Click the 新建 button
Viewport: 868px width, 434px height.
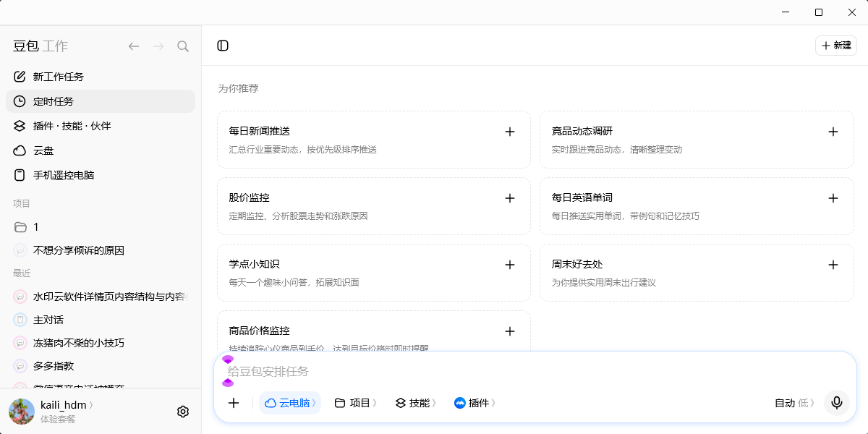[836, 46]
